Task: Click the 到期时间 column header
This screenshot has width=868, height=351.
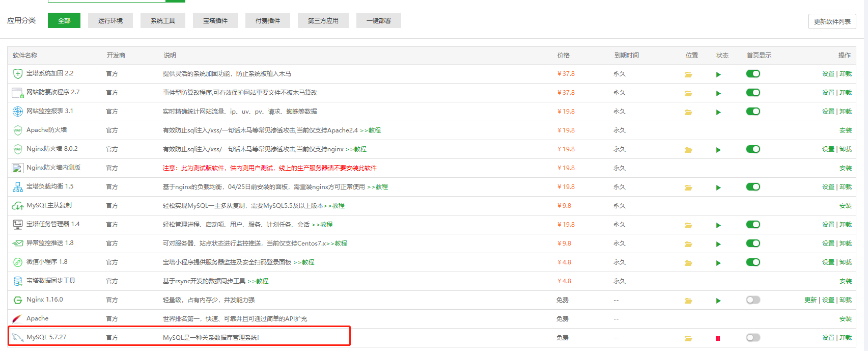Action: coord(627,56)
